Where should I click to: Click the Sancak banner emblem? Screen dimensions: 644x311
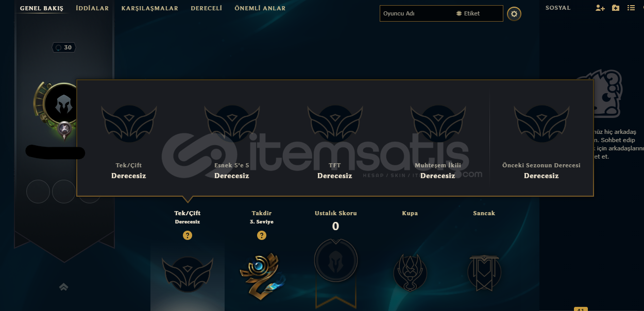[484, 271]
